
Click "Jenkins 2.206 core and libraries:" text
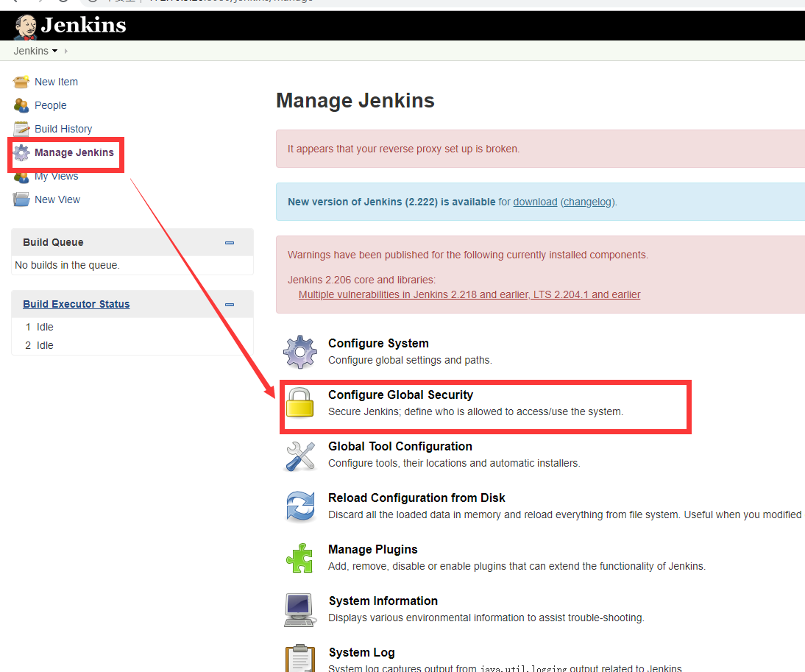click(x=361, y=280)
